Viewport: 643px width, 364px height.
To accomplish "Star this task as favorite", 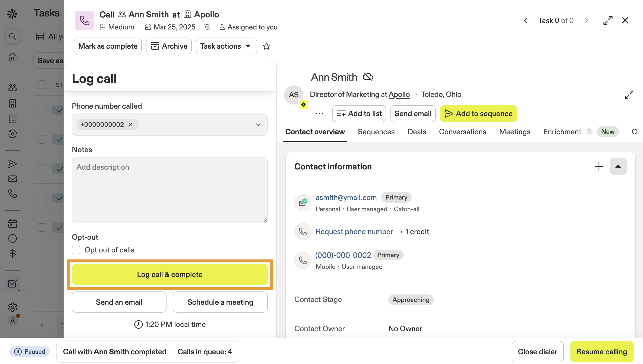I will (267, 46).
